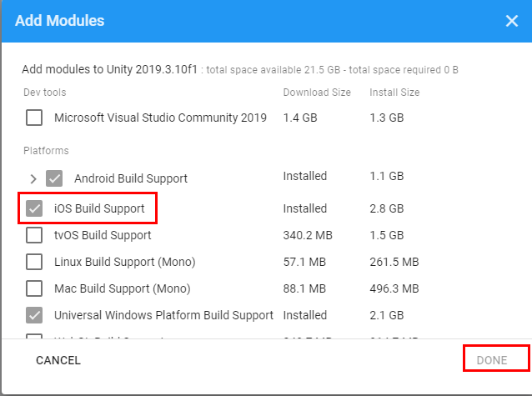Close the Add Modules dialog
The image size is (532, 396).
(512, 21)
